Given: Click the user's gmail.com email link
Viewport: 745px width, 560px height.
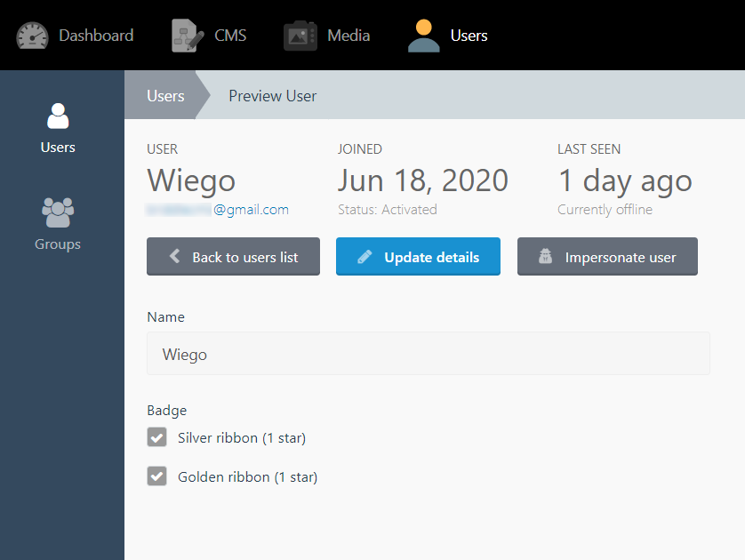Looking at the screenshot, I should tap(217, 210).
